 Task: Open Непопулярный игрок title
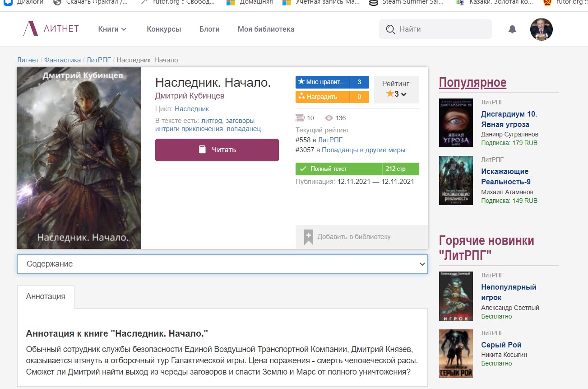click(509, 292)
